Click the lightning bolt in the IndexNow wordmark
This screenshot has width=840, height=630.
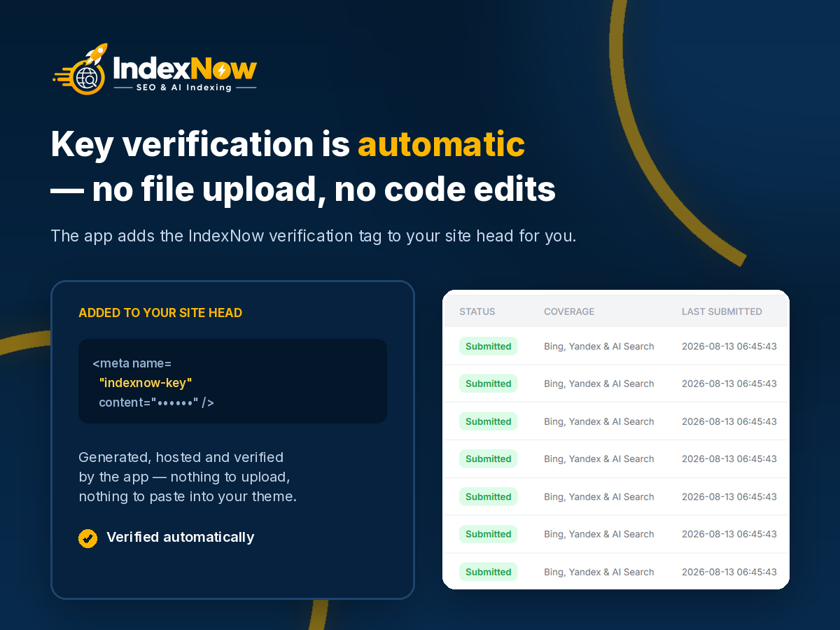point(220,71)
